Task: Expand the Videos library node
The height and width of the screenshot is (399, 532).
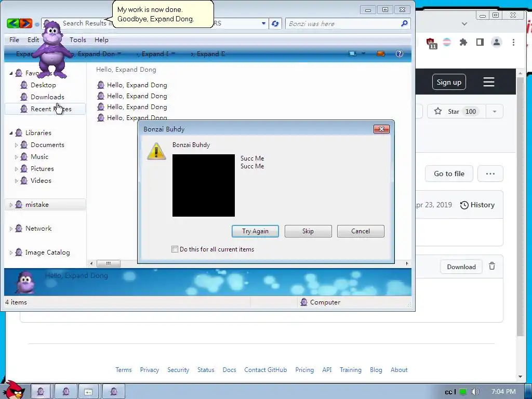Action: [16, 180]
